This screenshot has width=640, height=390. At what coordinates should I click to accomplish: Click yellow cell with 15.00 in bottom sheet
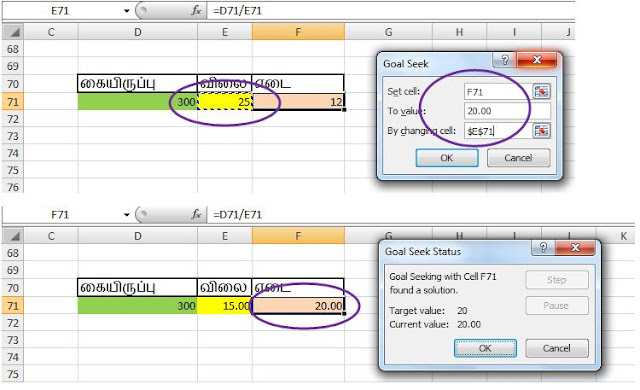[x=224, y=306]
